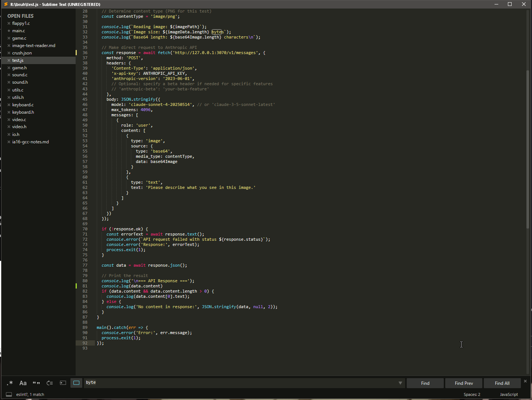Open keyboard.h from the open files list
The height and width of the screenshot is (400, 532).
point(23,112)
